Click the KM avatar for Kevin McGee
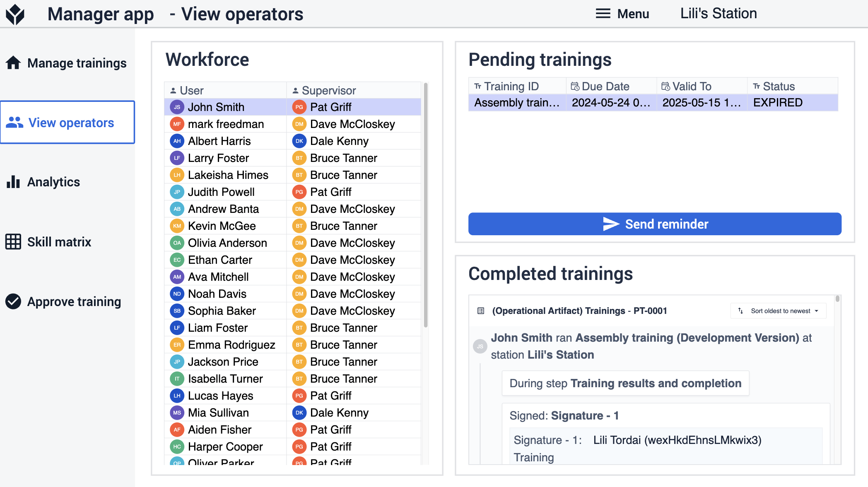The height and width of the screenshot is (487, 868). click(x=177, y=226)
